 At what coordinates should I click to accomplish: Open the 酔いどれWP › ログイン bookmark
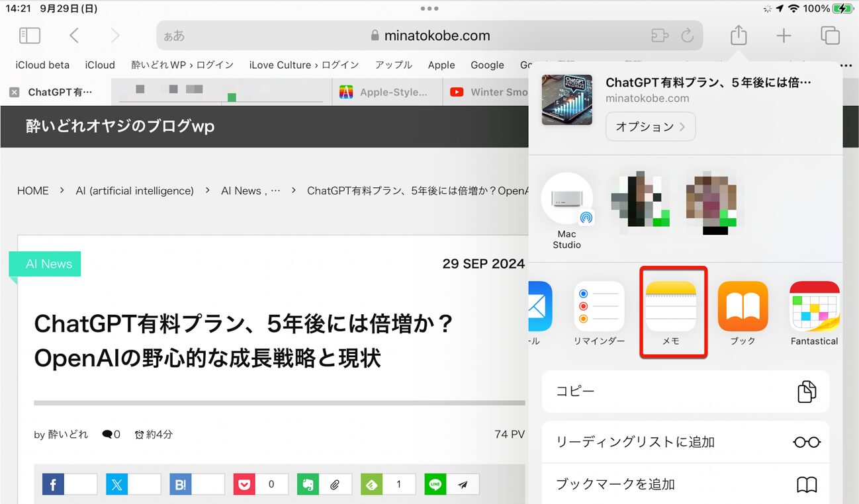pos(183,65)
